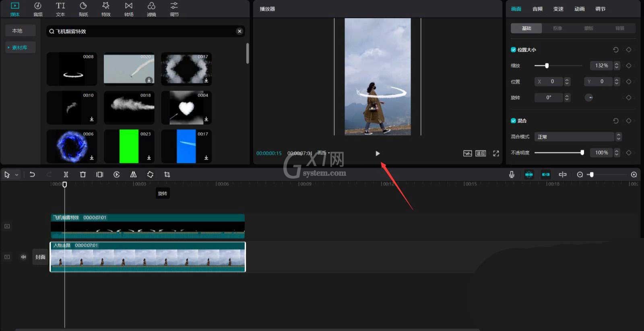Add keyframe for 旋转 rotation

pyautogui.click(x=629, y=98)
